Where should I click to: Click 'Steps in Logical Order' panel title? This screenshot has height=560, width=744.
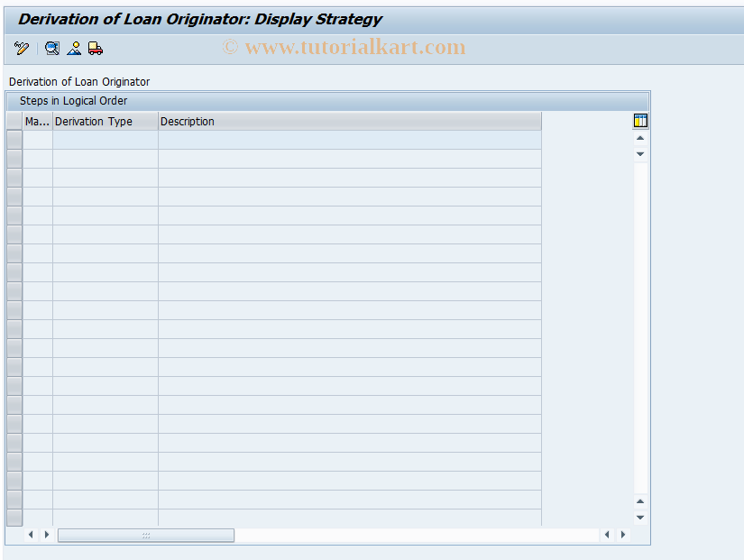coord(74,101)
